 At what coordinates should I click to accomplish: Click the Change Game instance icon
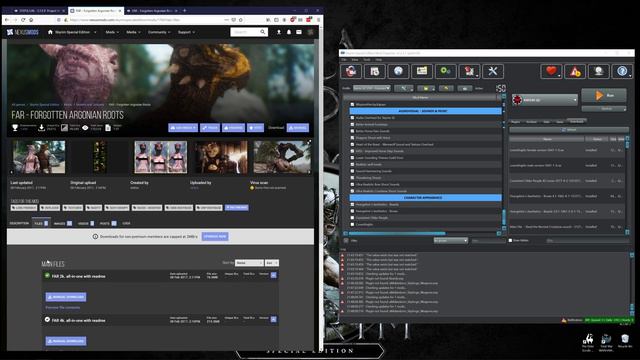click(x=351, y=71)
